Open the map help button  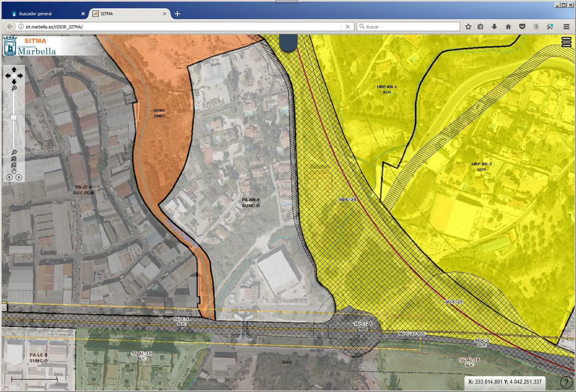566,383
